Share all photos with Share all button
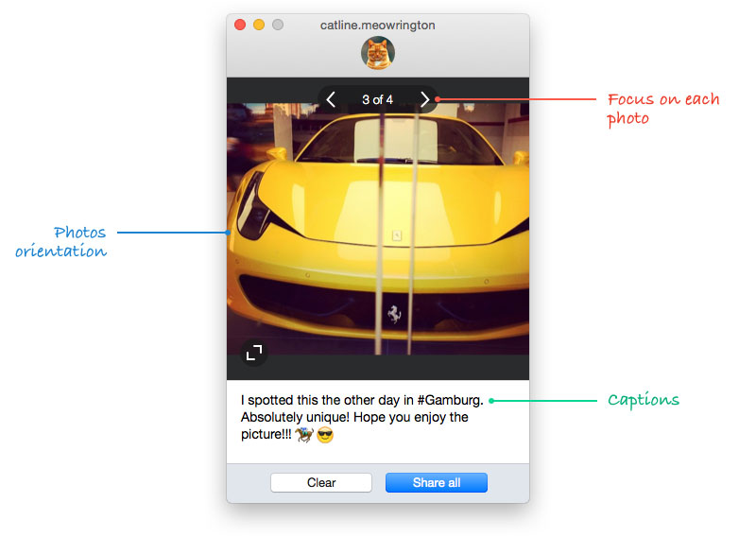The width and height of the screenshot is (756, 537). click(437, 482)
